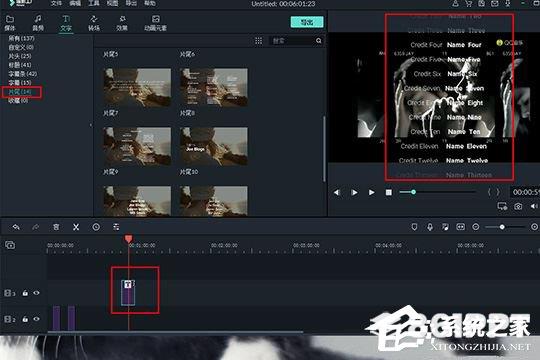Open the 工具 menu
Screen dimensions: 540x360
click(94, 3)
